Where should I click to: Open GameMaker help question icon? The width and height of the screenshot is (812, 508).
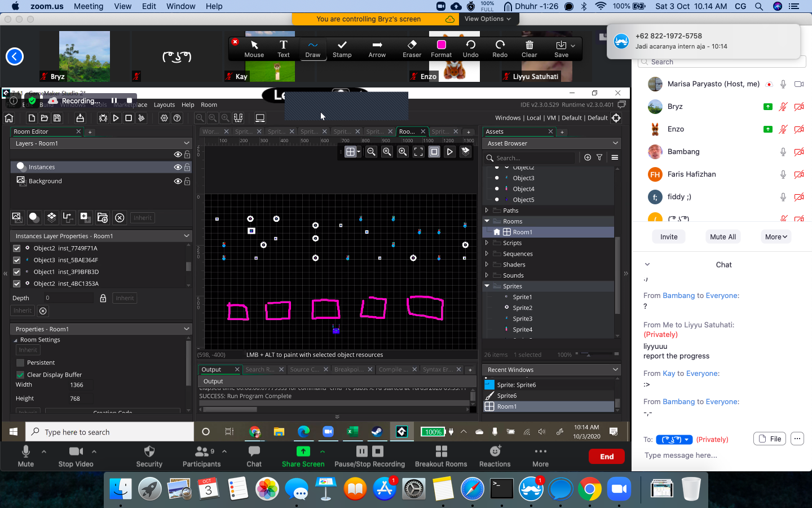pyautogui.click(x=177, y=118)
